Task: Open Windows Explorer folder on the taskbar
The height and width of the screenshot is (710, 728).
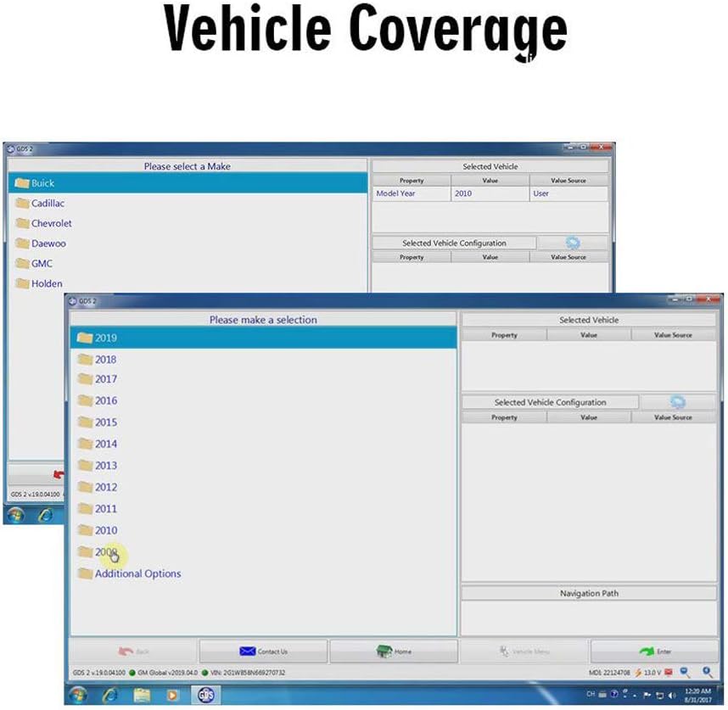Action: 142,695
